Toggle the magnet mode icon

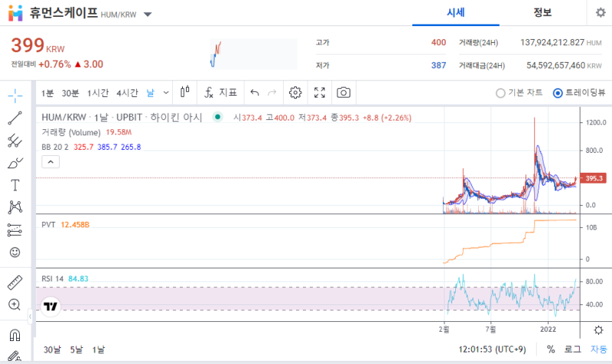click(x=15, y=335)
